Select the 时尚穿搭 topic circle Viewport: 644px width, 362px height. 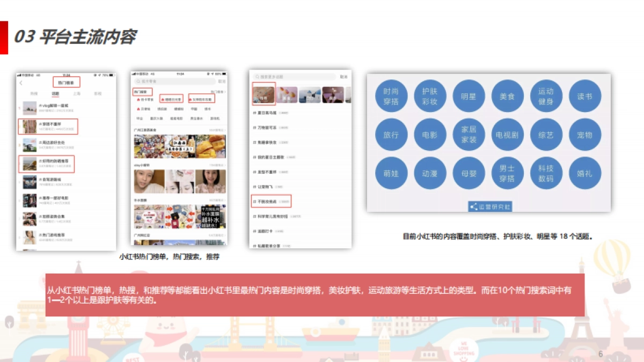pyautogui.click(x=391, y=96)
